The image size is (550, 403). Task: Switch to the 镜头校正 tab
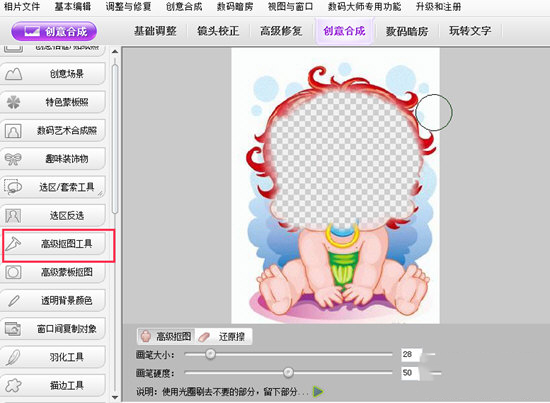pos(218,31)
